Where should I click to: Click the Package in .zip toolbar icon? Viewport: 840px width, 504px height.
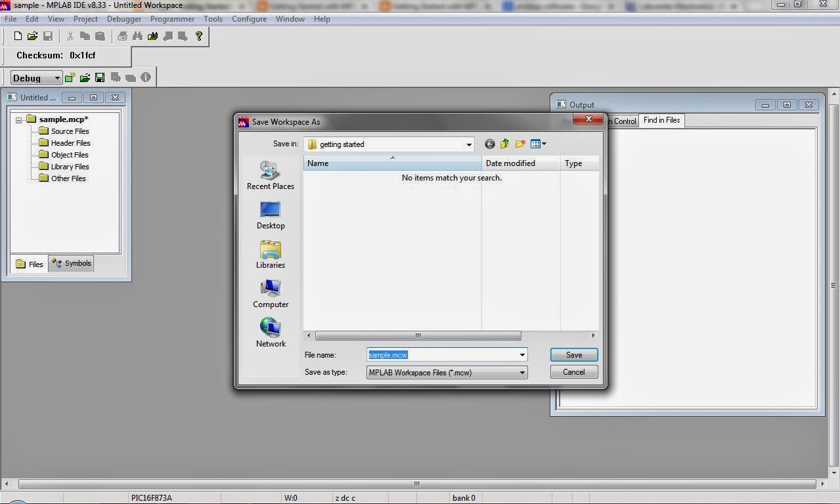coord(131,77)
